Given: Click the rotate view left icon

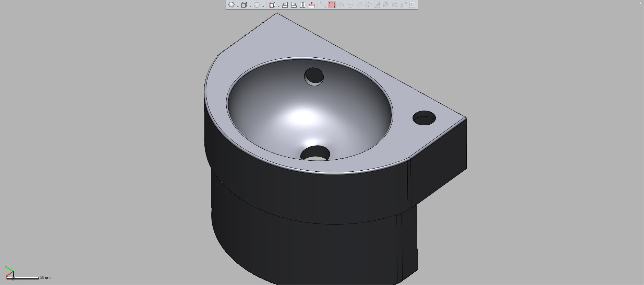Looking at the screenshot, I should [285, 5].
